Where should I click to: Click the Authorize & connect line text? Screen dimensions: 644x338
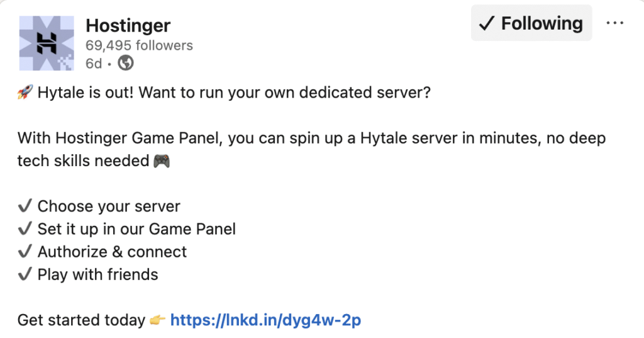tap(112, 252)
